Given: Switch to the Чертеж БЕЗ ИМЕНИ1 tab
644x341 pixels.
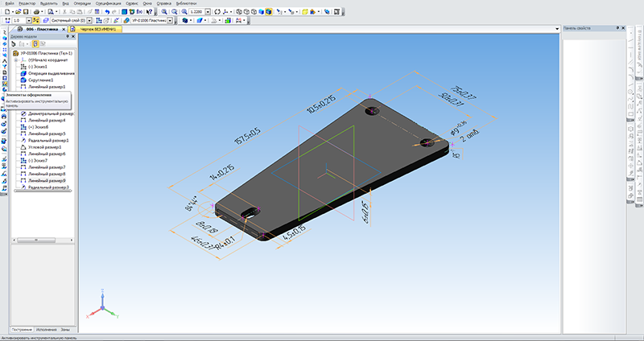Looking at the screenshot, I should point(97,28).
